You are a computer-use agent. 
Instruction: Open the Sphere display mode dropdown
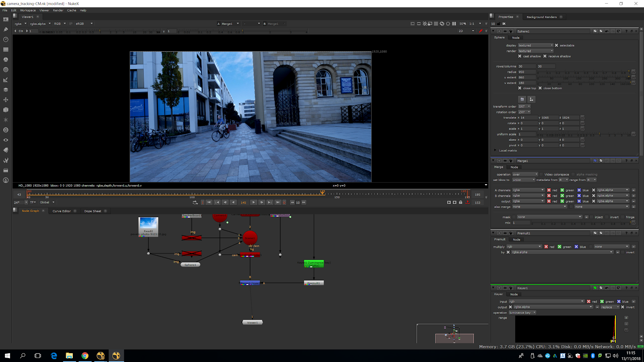pyautogui.click(x=535, y=45)
